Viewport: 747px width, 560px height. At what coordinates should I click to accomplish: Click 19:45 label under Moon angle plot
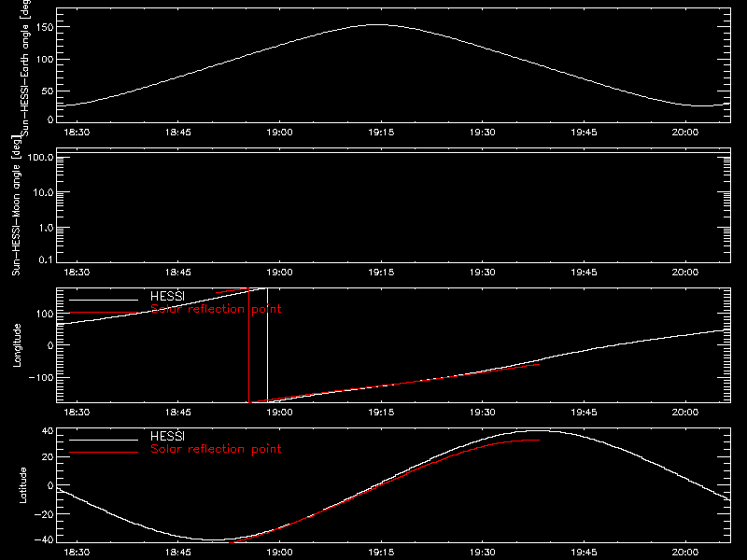click(x=585, y=273)
